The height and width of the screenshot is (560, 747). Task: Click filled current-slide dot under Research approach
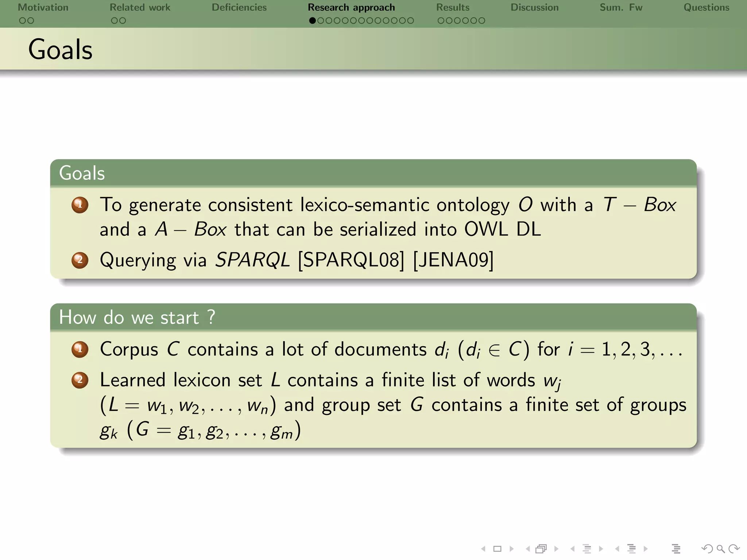click(x=312, y=21)
